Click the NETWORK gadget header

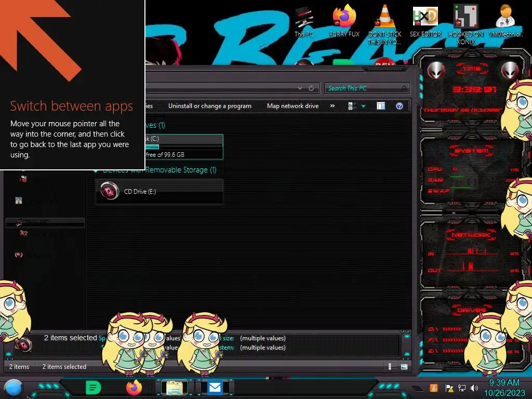(x=471, y=235)
